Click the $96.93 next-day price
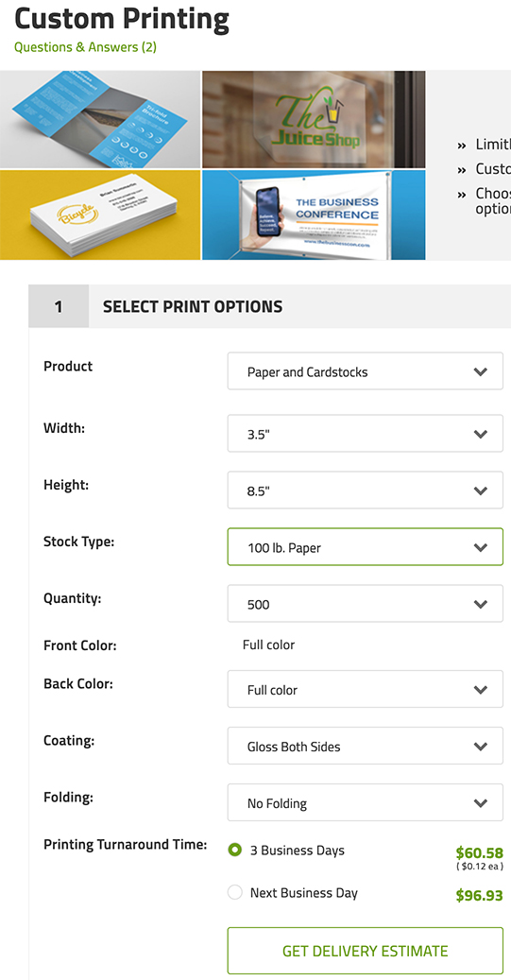This screenshot has height=980, width=511. click(x=479, y=895)
